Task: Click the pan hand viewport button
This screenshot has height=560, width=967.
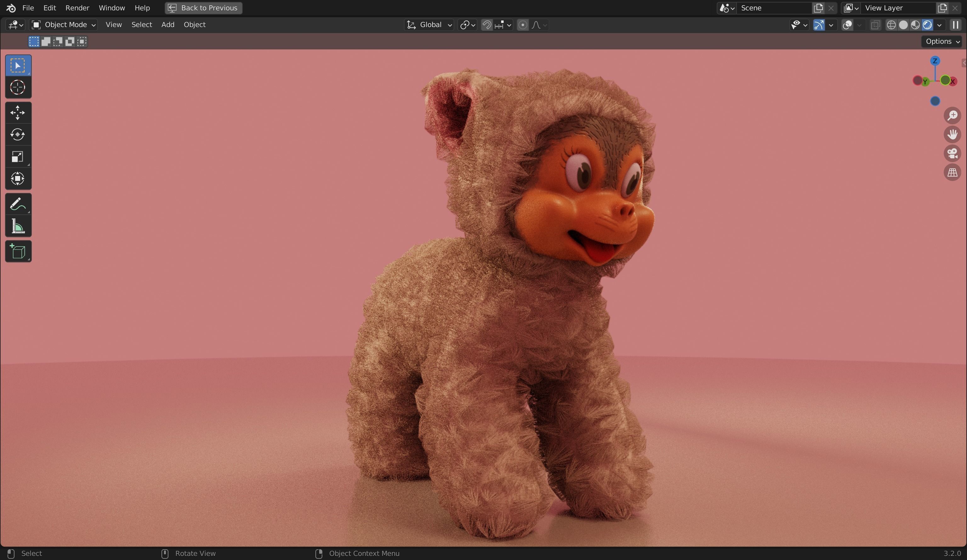Action: 952,134
